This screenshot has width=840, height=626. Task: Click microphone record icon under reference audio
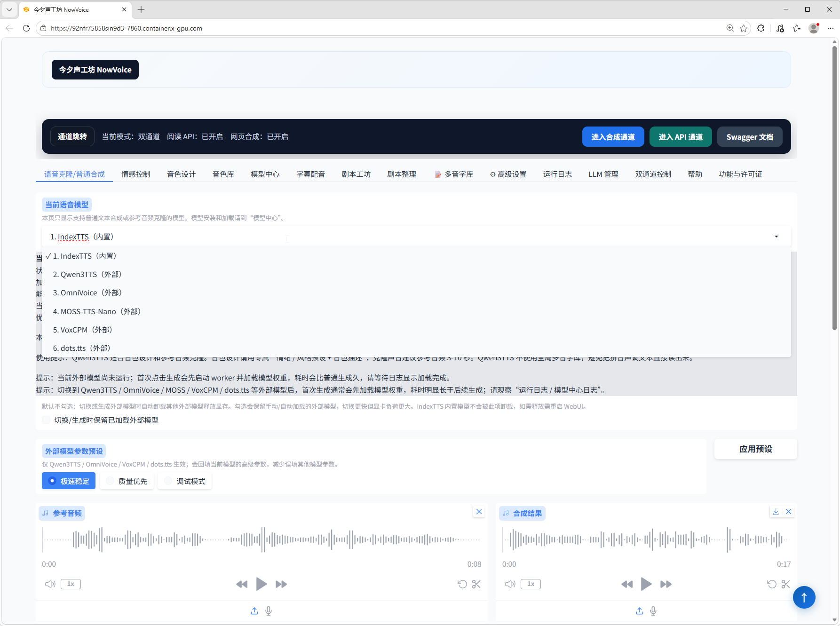coord(269,611)
